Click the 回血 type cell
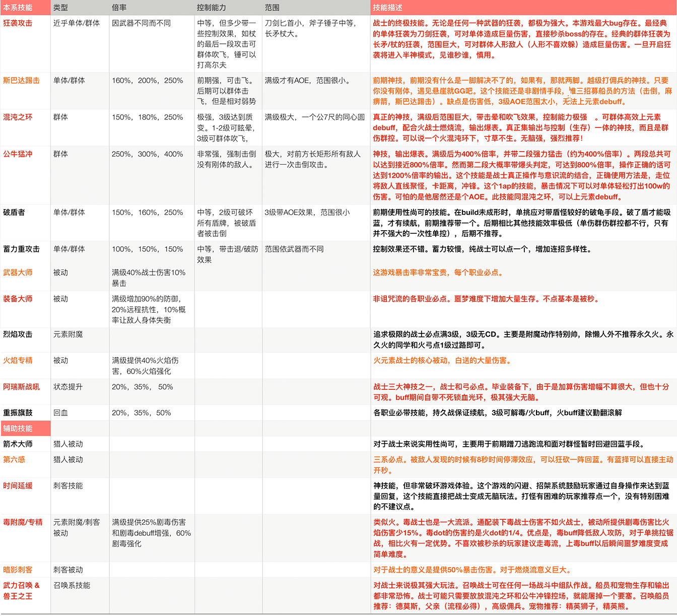The image size is (677, 616). coord(80,413)
